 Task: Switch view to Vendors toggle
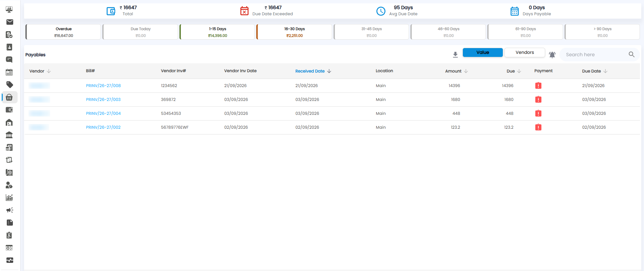525,53
